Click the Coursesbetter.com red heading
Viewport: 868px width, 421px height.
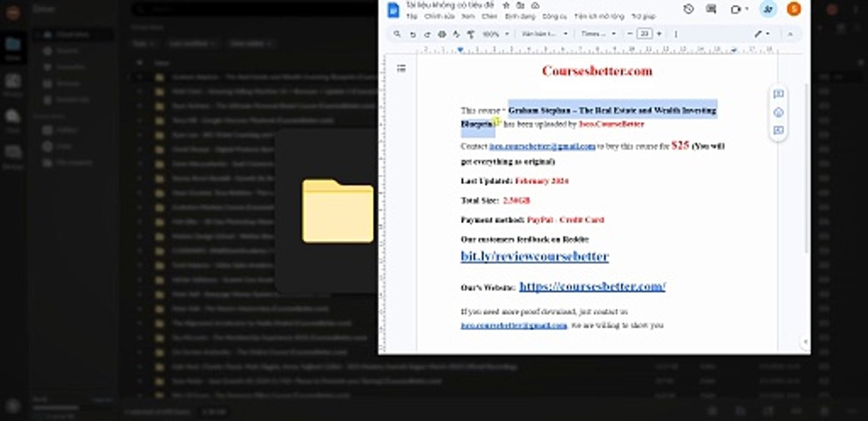click(597, 71)
